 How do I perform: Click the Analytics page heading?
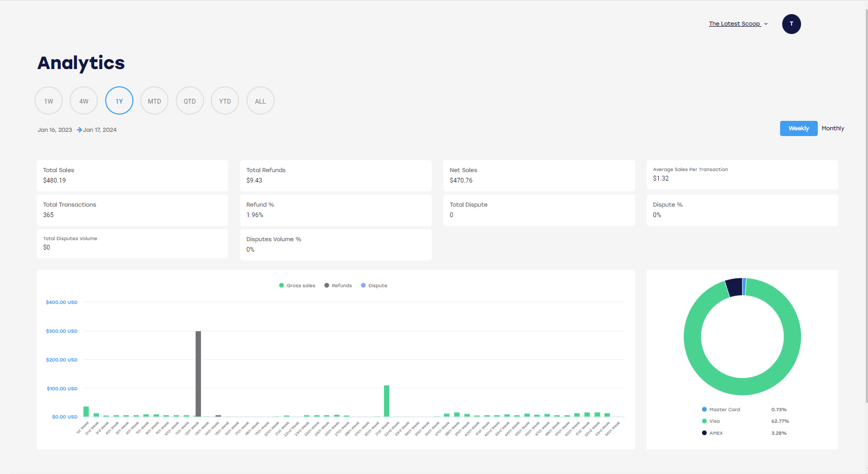click(81, 63)
